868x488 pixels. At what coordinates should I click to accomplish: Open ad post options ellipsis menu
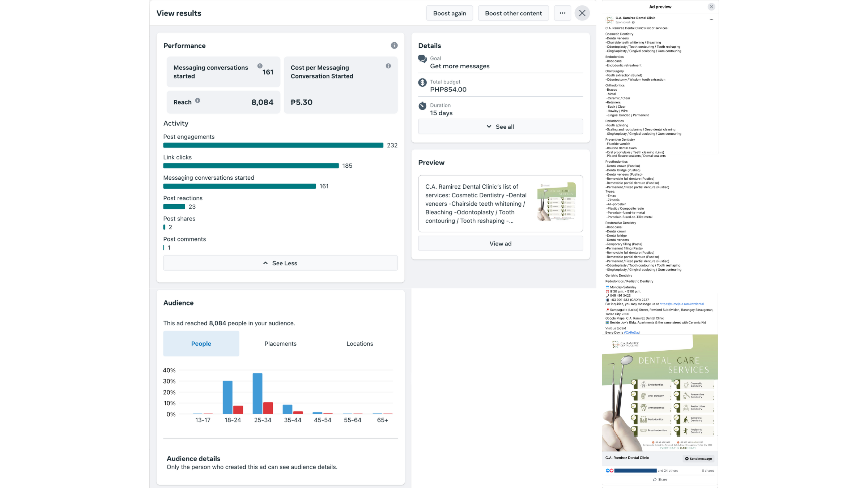pyautogui.click(x=711, y=20)
